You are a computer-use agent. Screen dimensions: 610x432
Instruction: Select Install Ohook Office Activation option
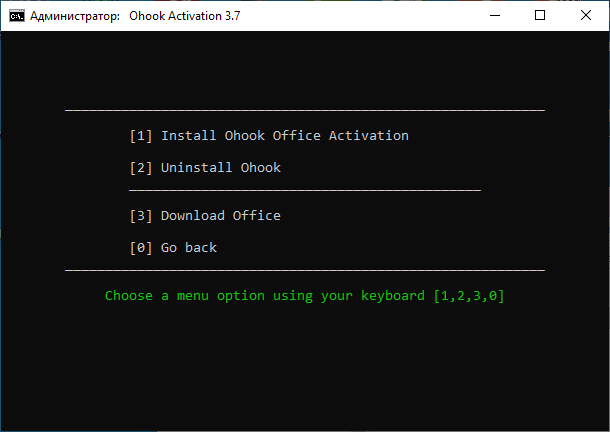point(284,136)
